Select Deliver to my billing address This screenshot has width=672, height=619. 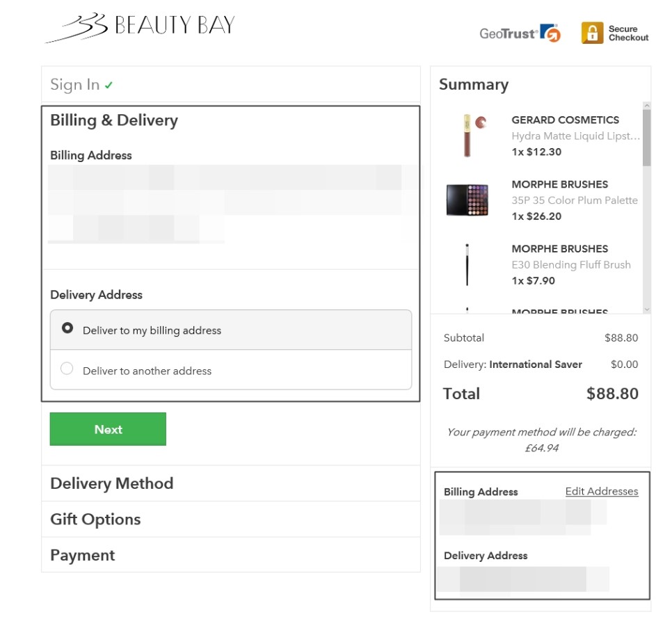[231, 330]
